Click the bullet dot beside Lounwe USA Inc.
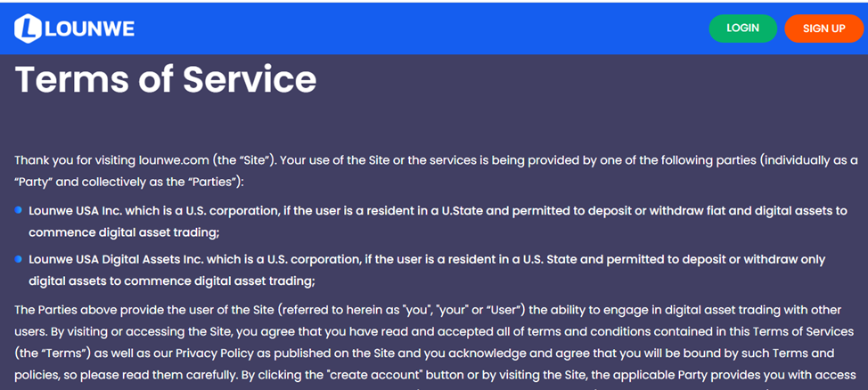 [19, 211]
